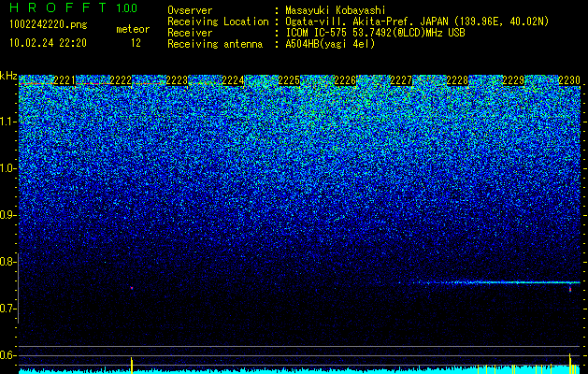Click time marker 2226

pyautogui.click(x=345, y=80)
